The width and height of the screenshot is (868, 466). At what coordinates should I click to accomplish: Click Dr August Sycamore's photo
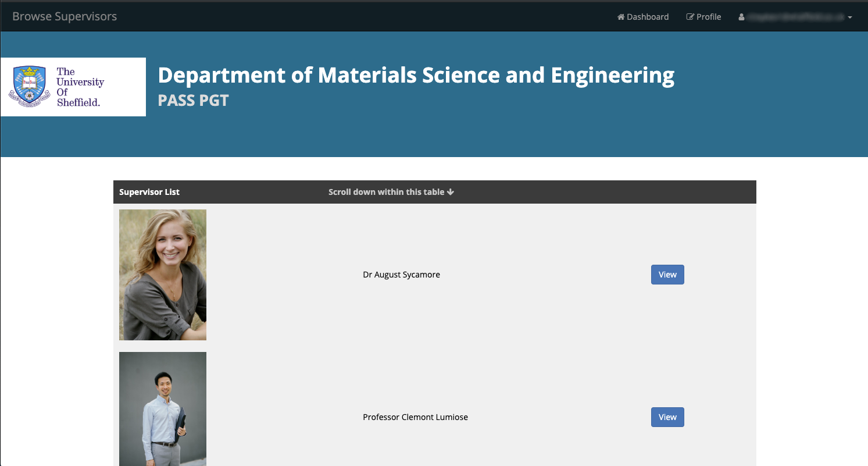click(x=163, y=275)
